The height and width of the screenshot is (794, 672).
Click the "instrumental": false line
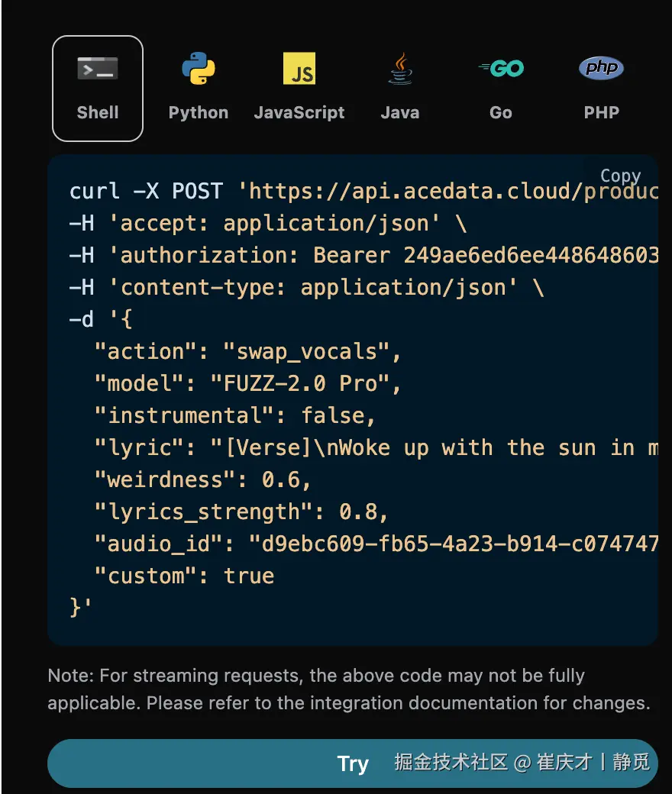[235, 415]
